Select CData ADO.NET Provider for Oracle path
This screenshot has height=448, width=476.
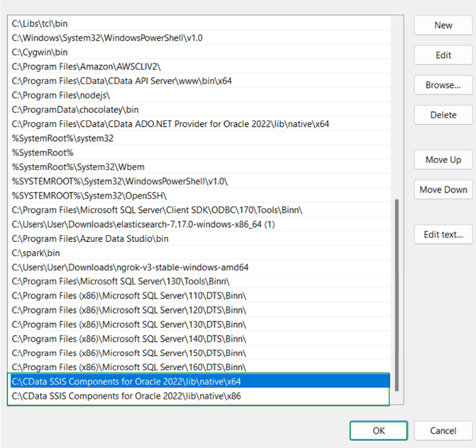pyautogui.click(x=199, y=124)
